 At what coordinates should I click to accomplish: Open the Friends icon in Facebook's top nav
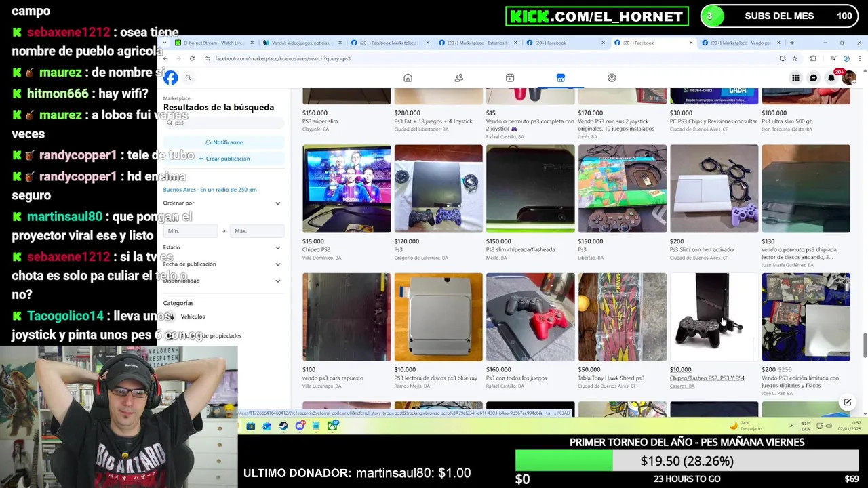pos(459,78)
